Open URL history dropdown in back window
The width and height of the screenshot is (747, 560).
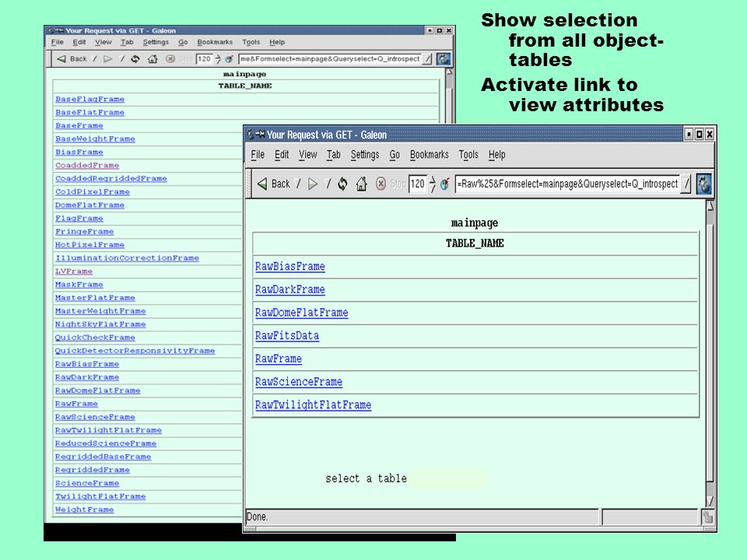coord(427,59)
